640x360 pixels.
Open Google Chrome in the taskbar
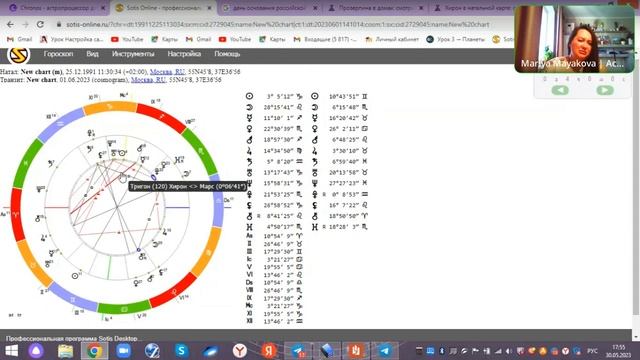click(x=94, y=351)
